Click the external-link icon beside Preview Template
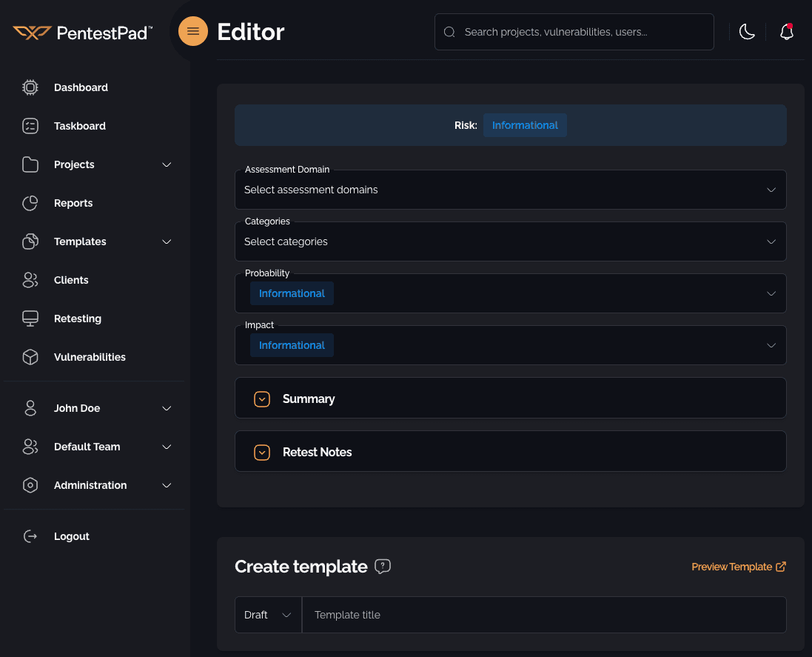Image resolution: width=812 pixels, height=657 pixels. (x=781, y=566)
